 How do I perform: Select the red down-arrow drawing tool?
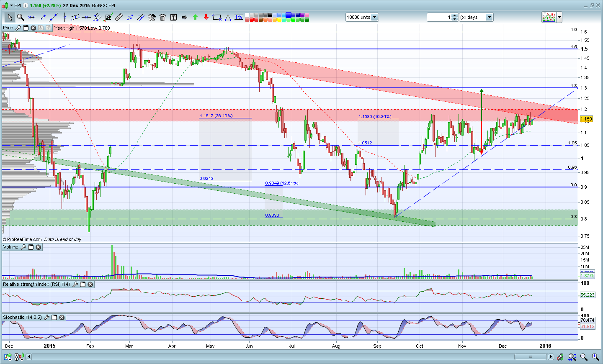click(206, 17)
